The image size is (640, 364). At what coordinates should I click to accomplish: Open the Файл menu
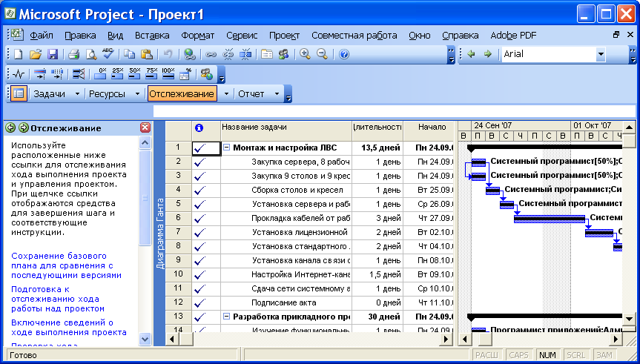(x=42, y=36)
